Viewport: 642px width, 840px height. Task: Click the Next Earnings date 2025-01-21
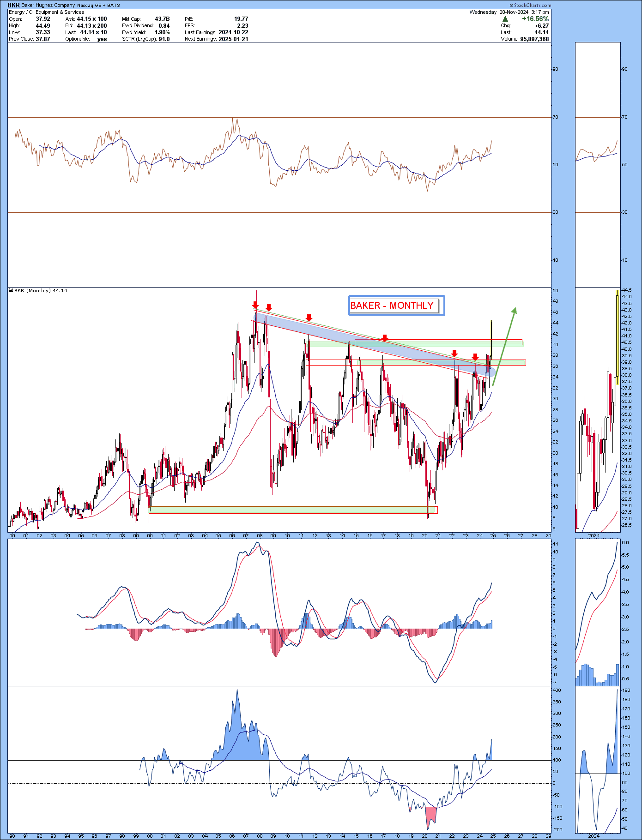click(x=233, y=39)
